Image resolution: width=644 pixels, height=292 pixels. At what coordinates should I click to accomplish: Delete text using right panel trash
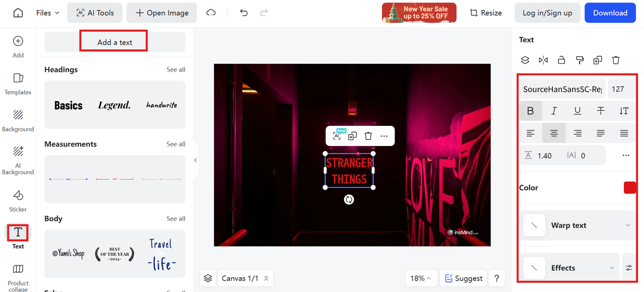[616, 60]
